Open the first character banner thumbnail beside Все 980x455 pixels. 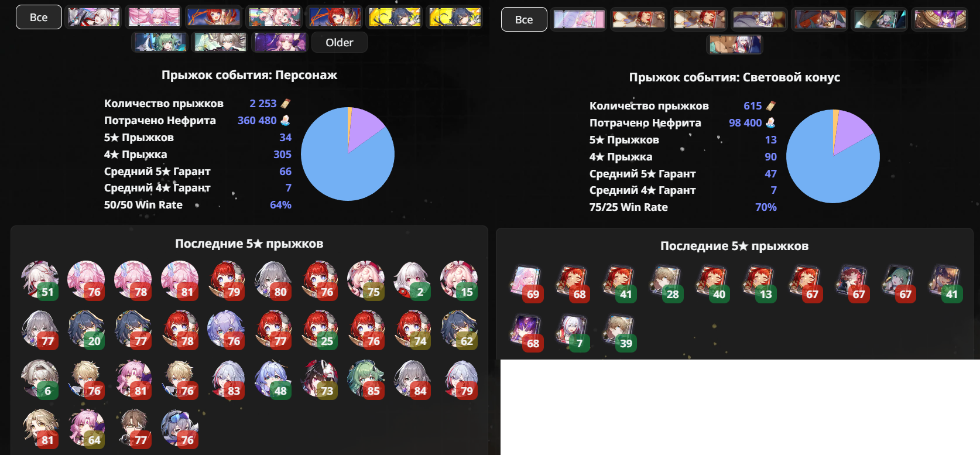pos(94,17)
